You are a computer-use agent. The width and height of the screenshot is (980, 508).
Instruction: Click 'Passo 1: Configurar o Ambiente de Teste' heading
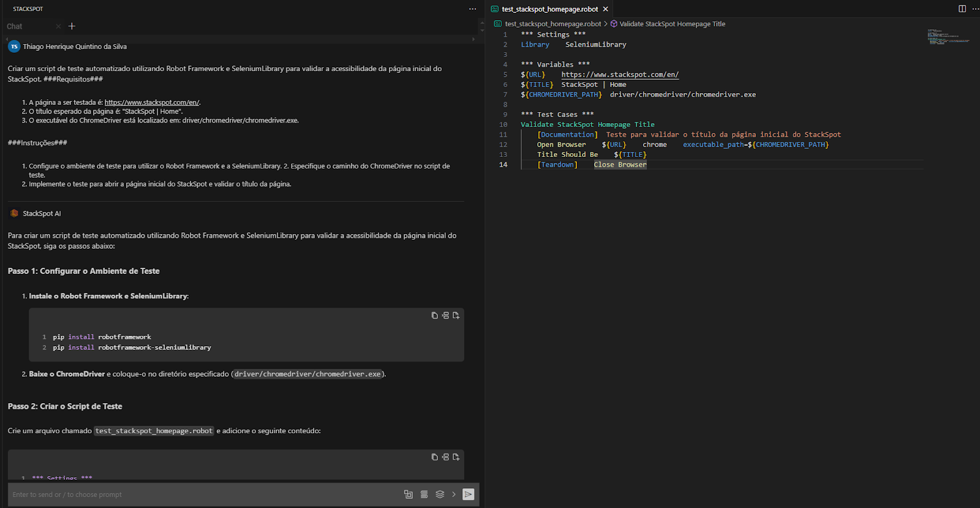[x=83, y=271]
